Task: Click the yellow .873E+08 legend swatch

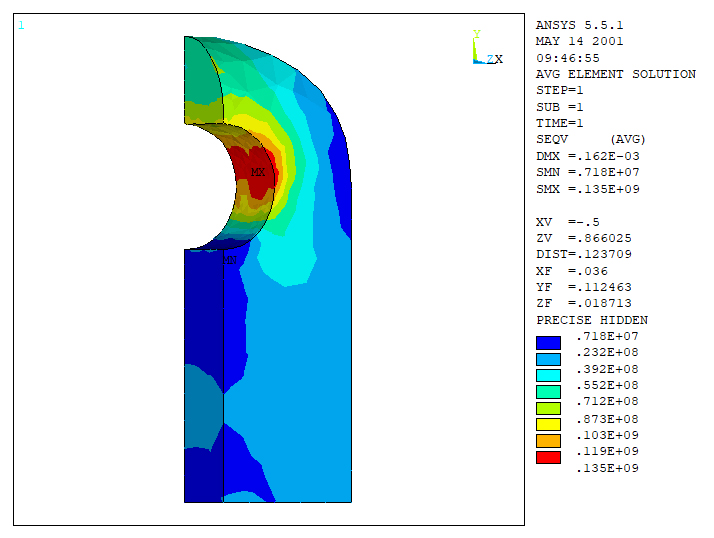Action: pyautogui.click(x=548, y=425)
